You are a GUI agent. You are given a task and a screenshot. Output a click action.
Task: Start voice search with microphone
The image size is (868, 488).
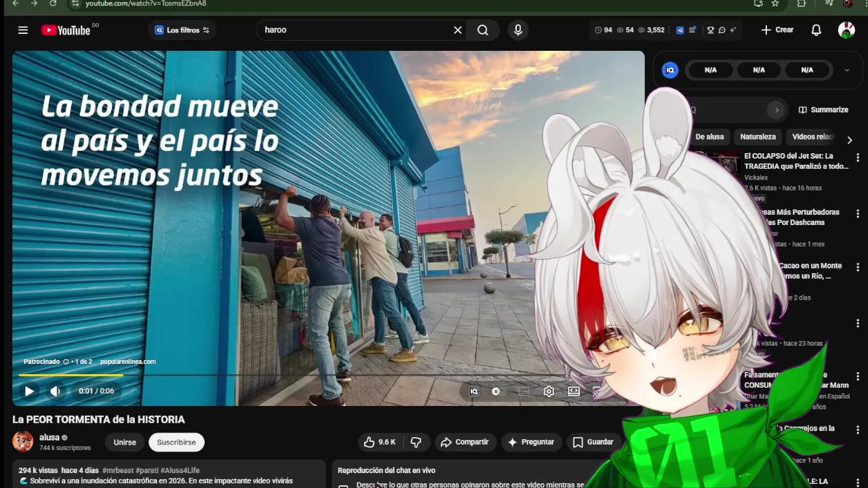tap(518, 30)
